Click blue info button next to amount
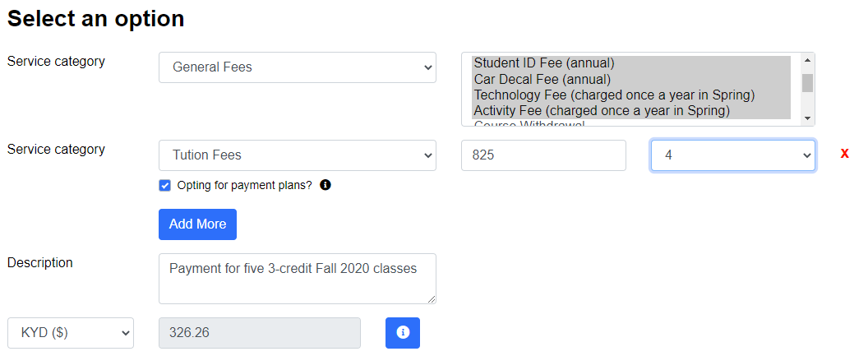The height and width of the screenshot is (356, 868). tap(403, 333)
